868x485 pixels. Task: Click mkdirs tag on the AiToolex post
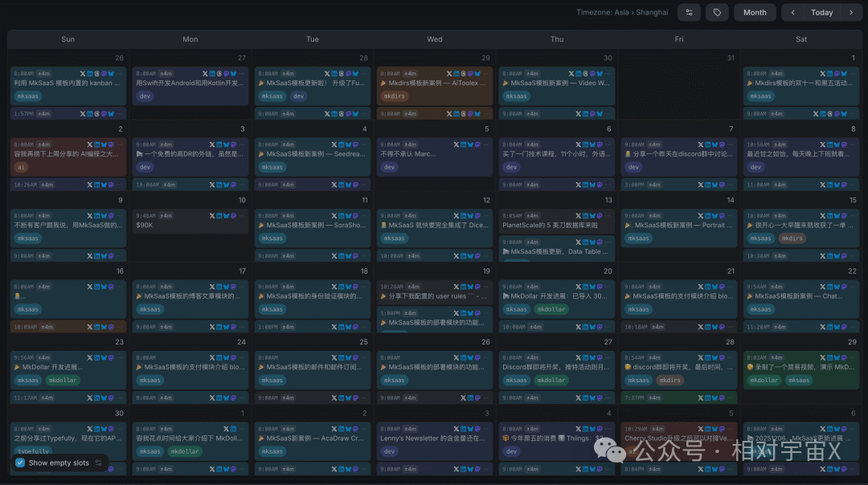(x=394, y=96)
